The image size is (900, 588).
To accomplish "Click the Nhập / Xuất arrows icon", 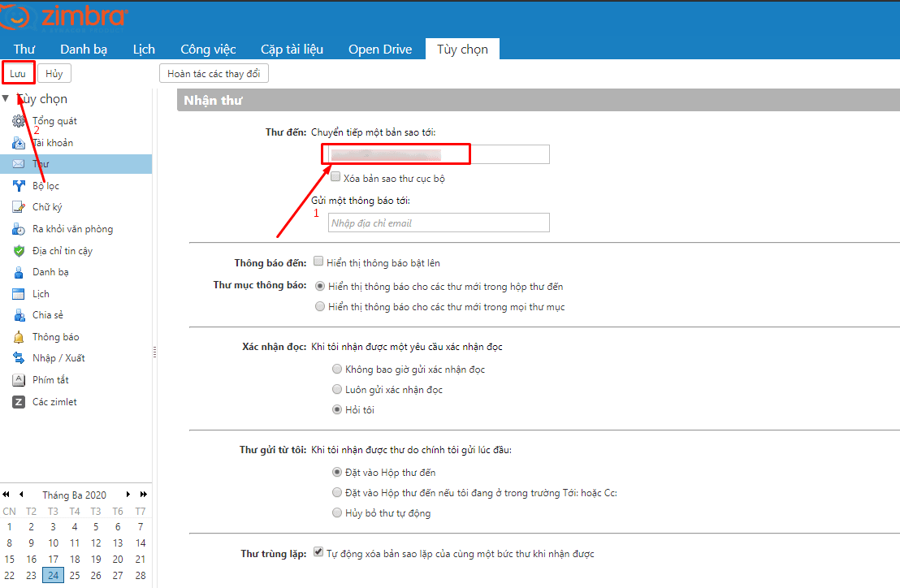I will (x=19, y=358).
